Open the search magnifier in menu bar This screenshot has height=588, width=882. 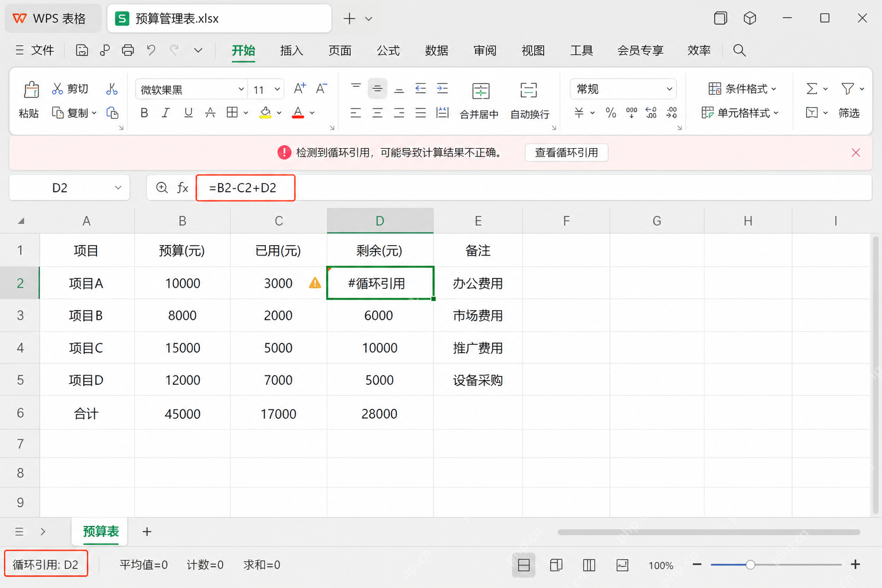(x=740, y=51)
